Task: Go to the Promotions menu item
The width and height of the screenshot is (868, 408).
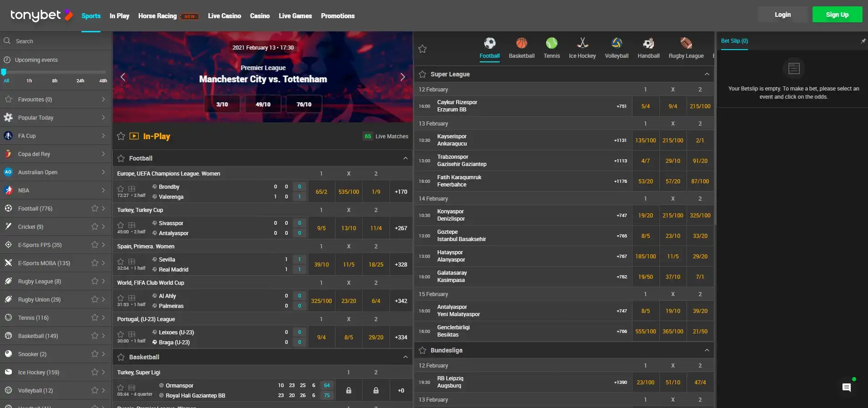Action: pos(337,16)
